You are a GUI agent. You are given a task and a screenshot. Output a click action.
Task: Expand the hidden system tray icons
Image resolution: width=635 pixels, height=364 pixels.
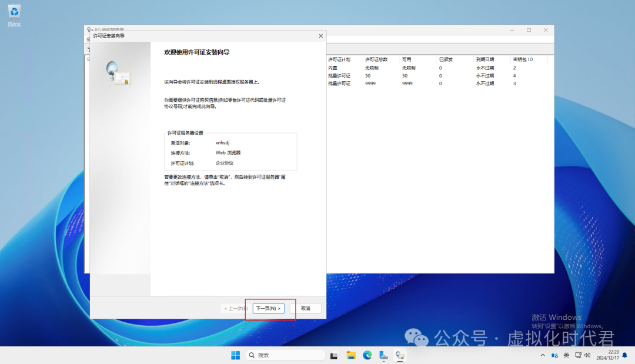click(x=543, y=355)
